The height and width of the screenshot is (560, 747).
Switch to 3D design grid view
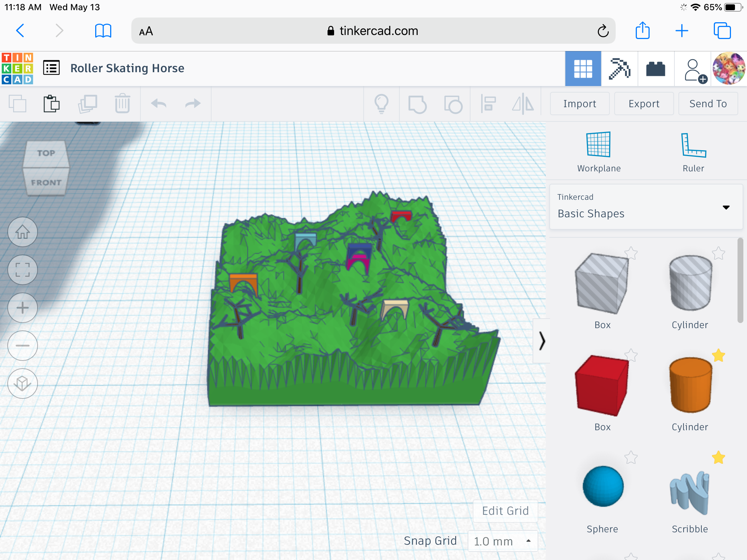point(583,69)
